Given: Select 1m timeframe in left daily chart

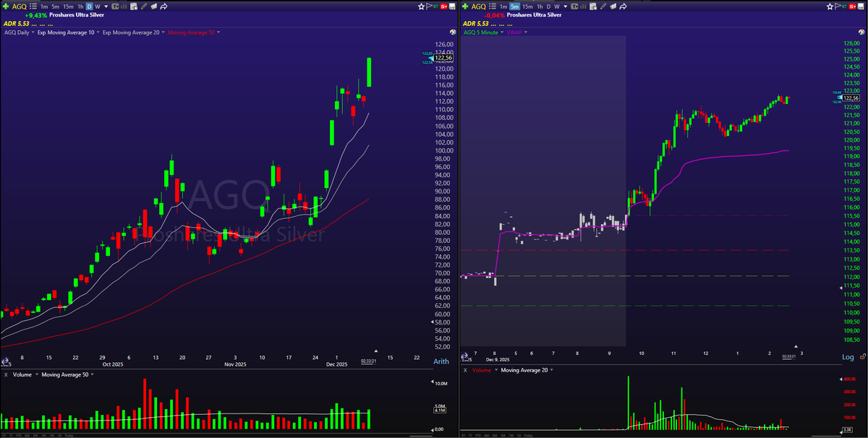Looking at the screenshot, I should click(x=44, y=7).
